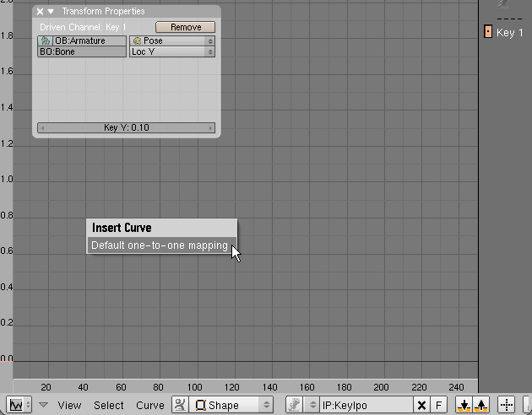Click frame 100 on the horizontal axis

pyautogui.click(x=195, y=387)
